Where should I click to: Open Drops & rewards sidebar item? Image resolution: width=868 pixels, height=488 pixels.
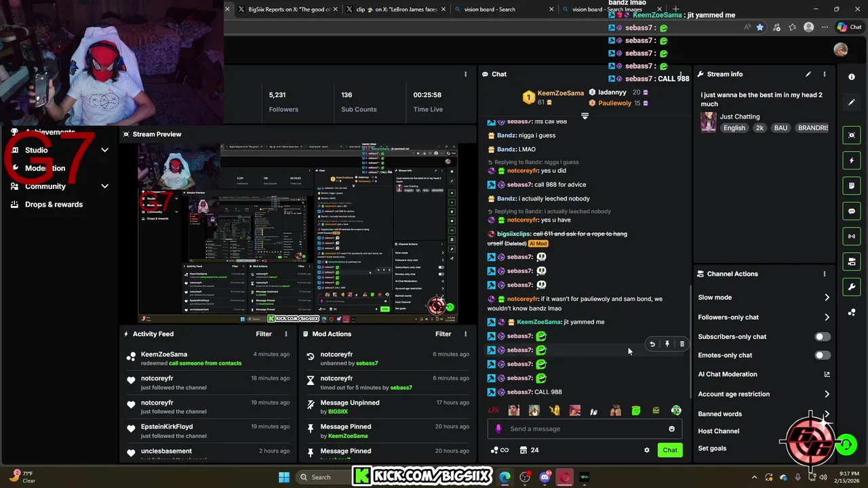(54, 205)
